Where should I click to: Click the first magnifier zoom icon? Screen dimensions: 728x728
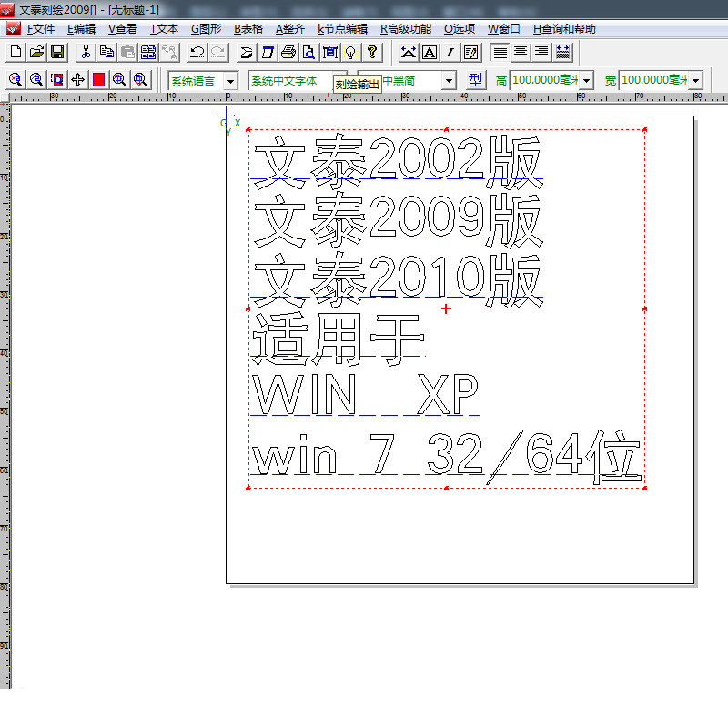15,80
